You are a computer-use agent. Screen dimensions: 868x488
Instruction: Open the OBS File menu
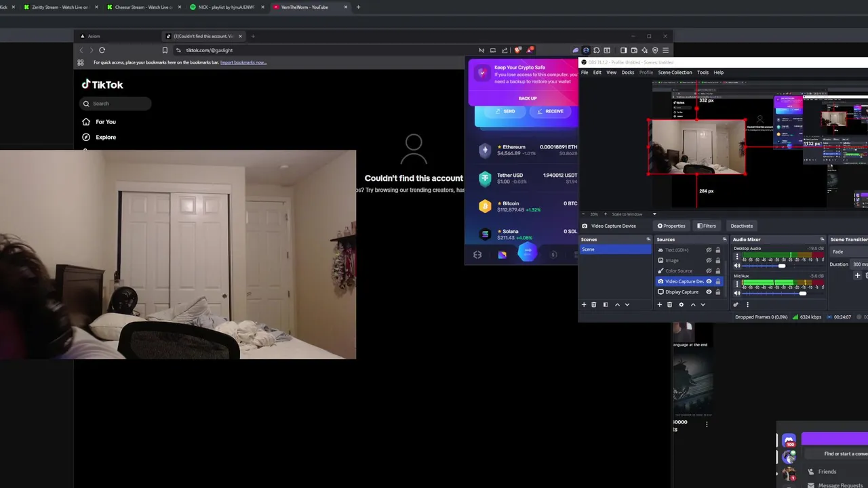point(585,73)
